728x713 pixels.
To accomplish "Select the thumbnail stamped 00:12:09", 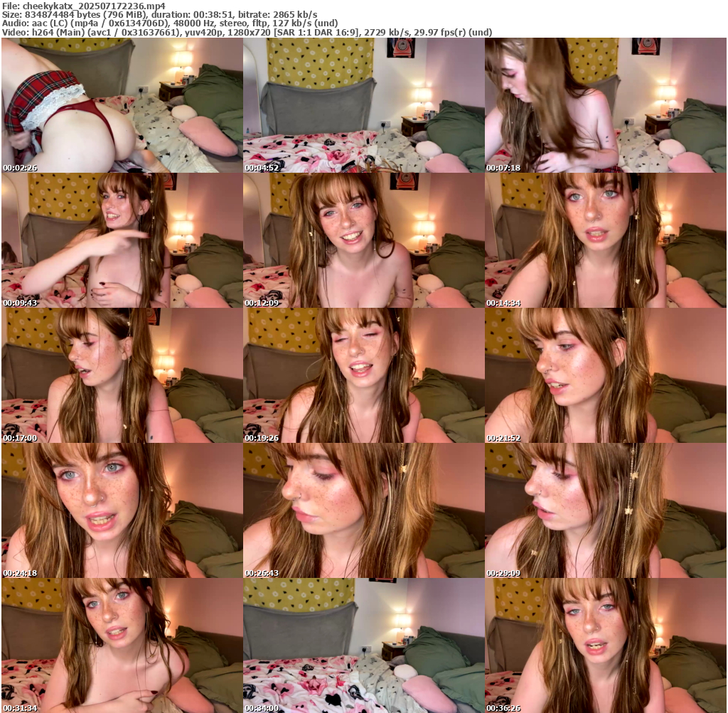I will [363, 240].
